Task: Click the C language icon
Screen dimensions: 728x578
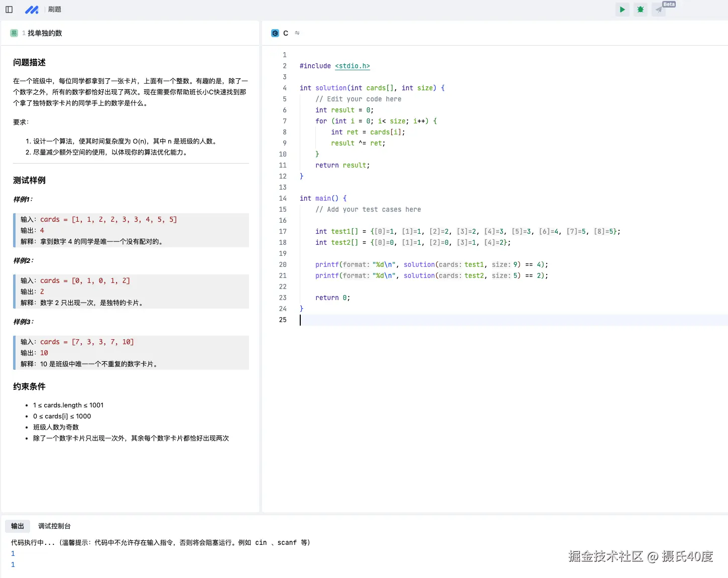Action: pyautogui.click(x=275, y=33)
